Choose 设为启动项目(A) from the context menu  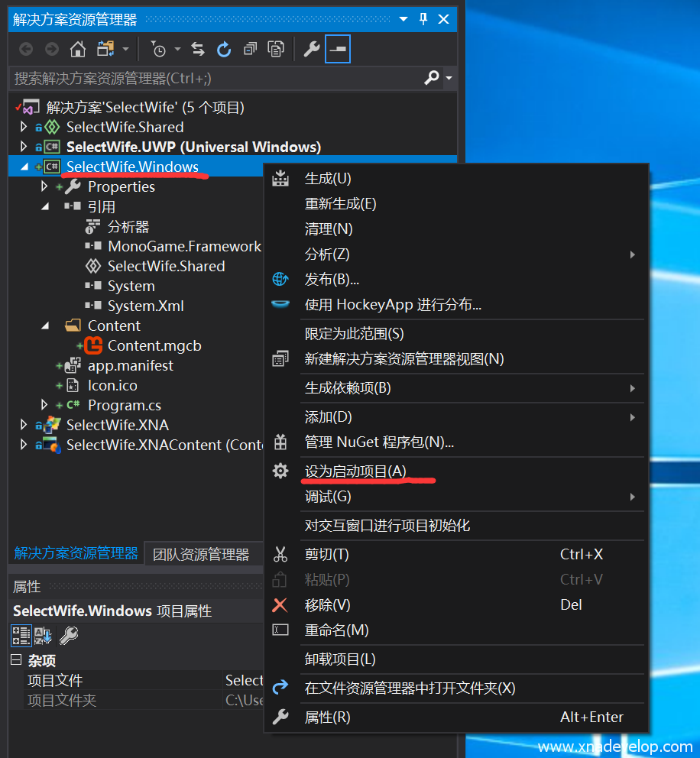[355, 471]
